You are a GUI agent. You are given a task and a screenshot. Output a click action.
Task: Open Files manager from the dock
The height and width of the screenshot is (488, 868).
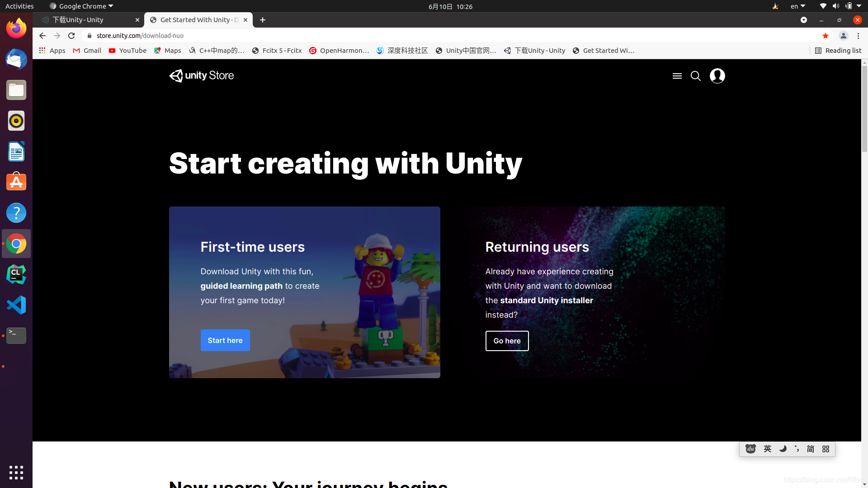coord(16,90)
